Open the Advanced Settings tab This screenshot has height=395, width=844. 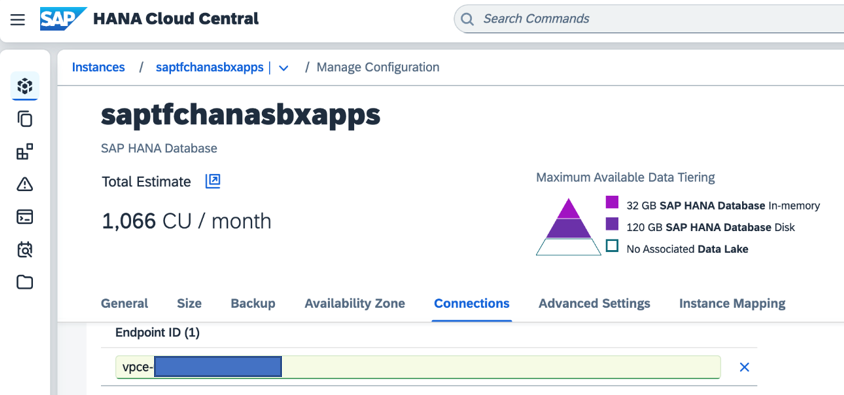[594, 304]
